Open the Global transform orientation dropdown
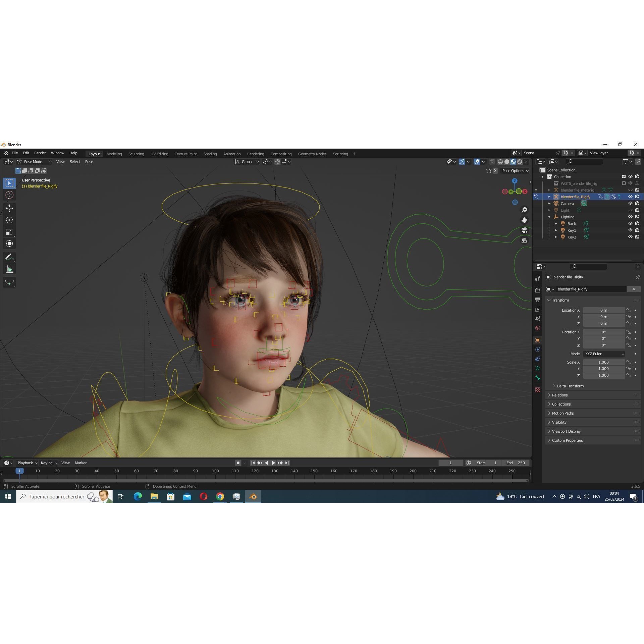Viewport: 644px width, 644px height. click(x=247, y=162)
